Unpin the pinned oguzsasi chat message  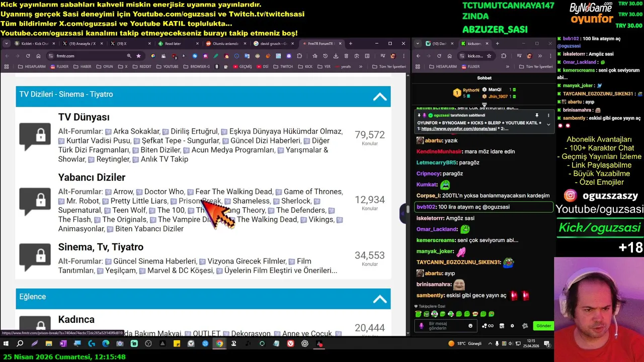537,116
